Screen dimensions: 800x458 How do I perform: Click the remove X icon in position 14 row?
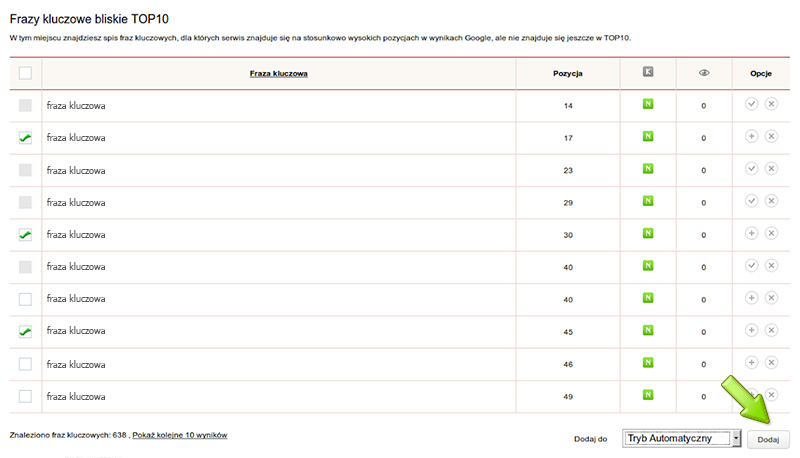(x=771, y=105)
